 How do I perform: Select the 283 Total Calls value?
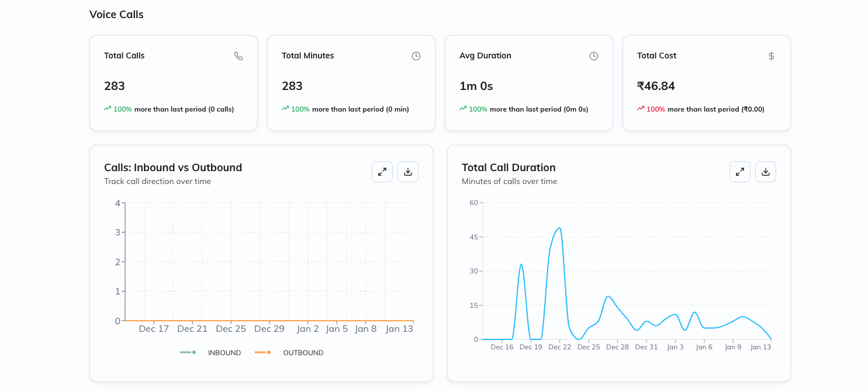(115, 86)
